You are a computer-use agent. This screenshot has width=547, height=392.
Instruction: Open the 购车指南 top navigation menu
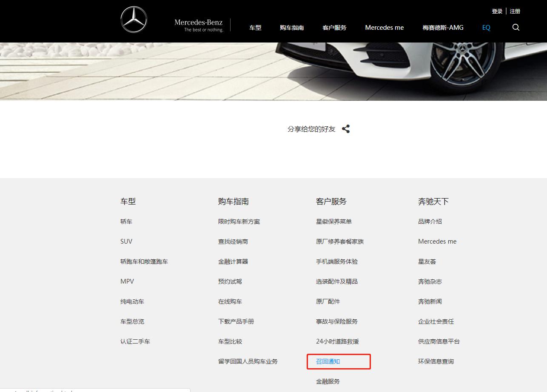pyautogui.click(x=292, y=28)
